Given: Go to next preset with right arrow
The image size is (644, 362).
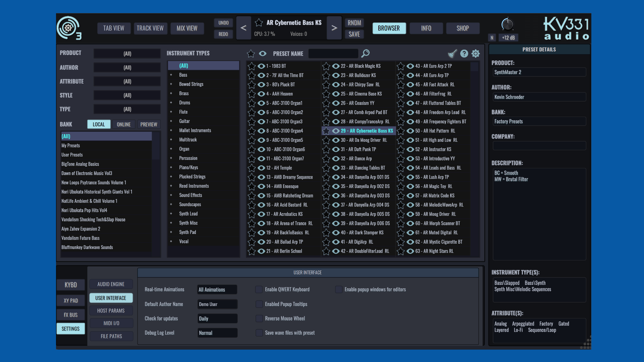Looking at the screenshot, I should (334, 28).
